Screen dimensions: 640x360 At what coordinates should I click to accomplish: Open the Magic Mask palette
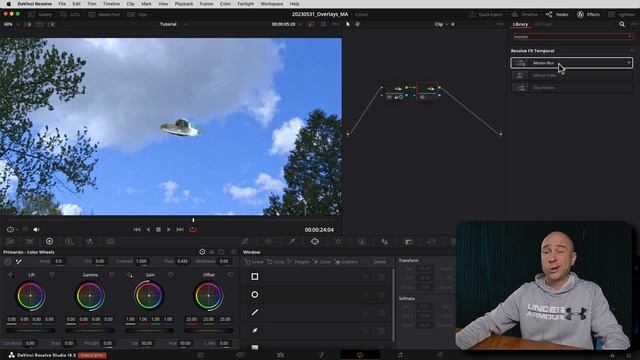[x=362, y=242]
